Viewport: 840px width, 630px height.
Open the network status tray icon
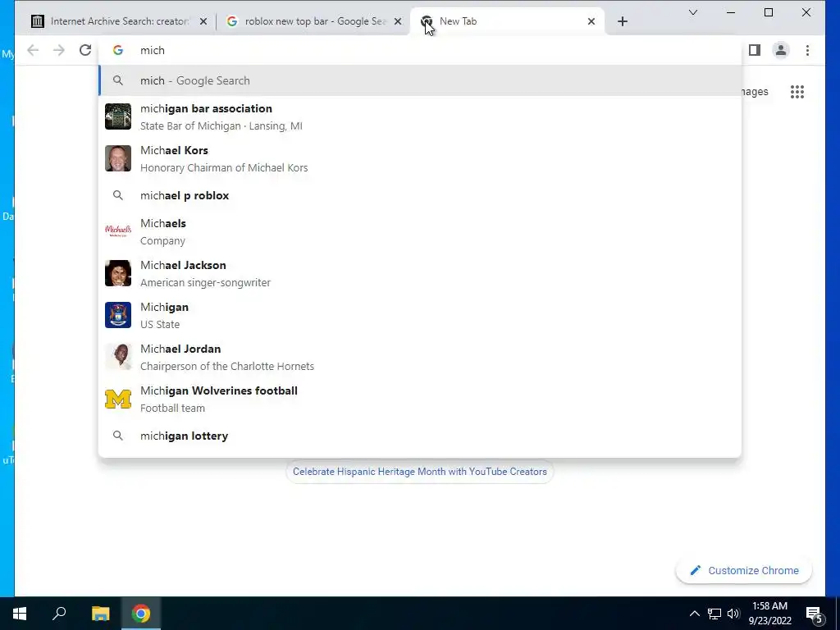pyautogui.click(x=714, y=614)
